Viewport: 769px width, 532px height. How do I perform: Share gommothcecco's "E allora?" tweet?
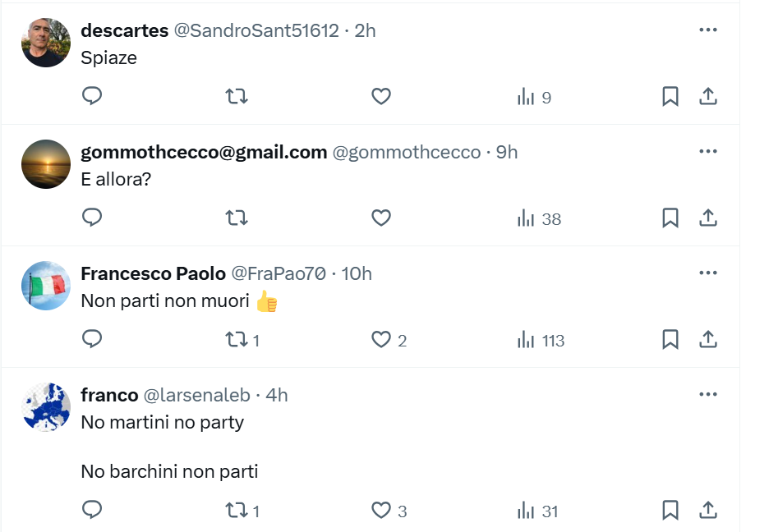pos(707,218)
